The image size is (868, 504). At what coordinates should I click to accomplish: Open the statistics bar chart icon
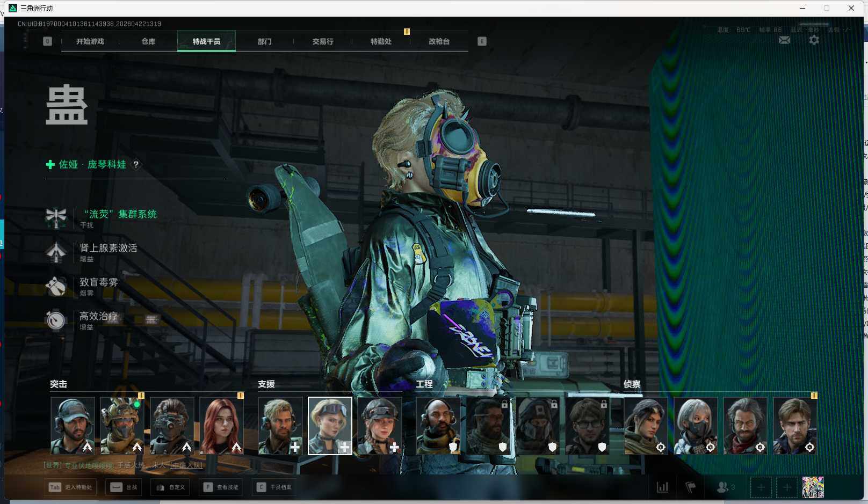(663, 487)
